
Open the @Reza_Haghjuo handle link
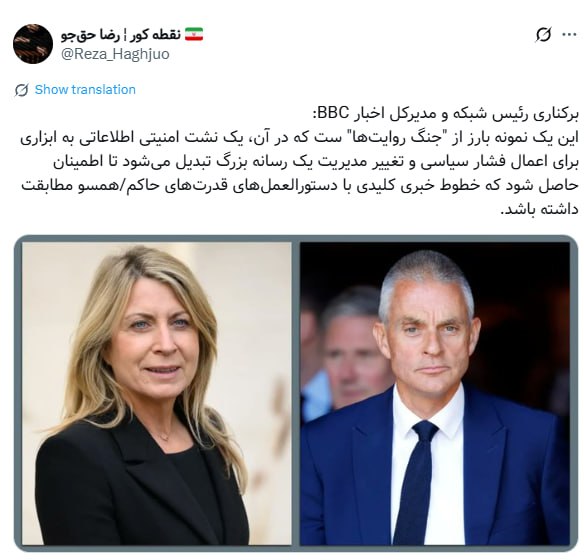[115, 54]
